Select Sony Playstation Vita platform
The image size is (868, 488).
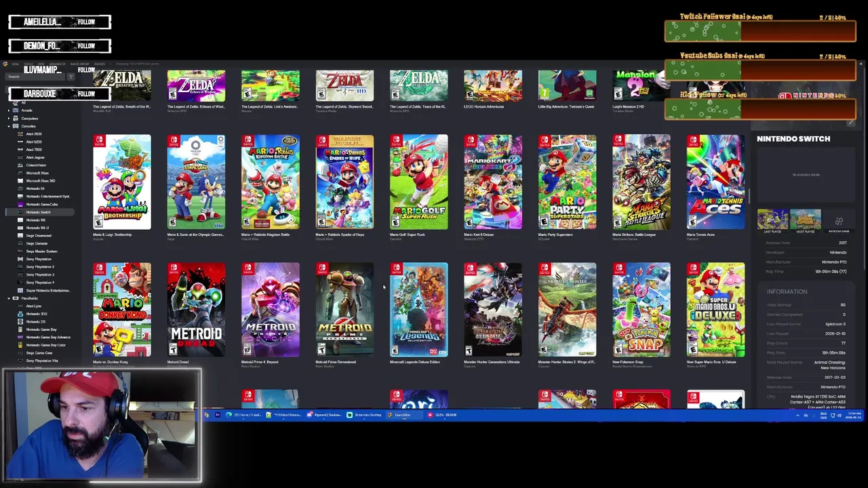(x=42, y=361)
